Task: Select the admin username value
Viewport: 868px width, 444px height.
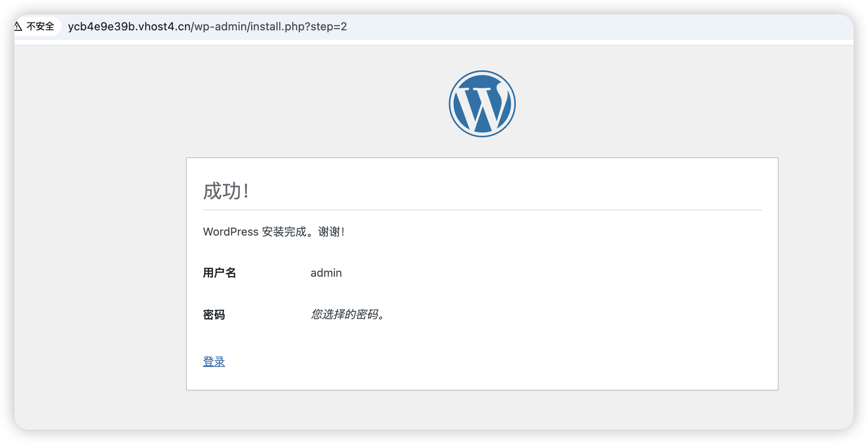Action: pos(326,273)
